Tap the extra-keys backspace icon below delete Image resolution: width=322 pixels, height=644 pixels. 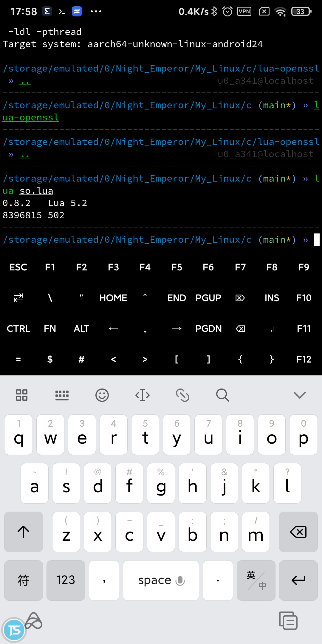[x=240, y=329]
